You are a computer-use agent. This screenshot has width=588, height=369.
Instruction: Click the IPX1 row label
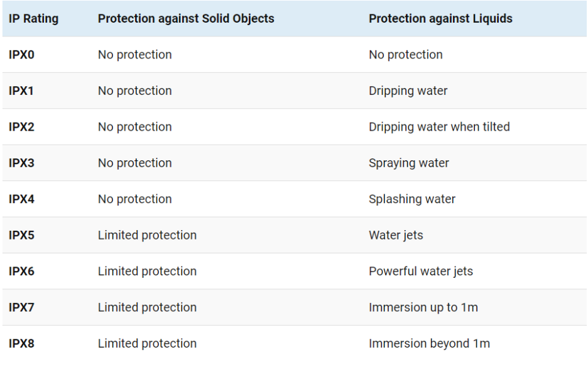pyautogui.click(x=21, y=91)
